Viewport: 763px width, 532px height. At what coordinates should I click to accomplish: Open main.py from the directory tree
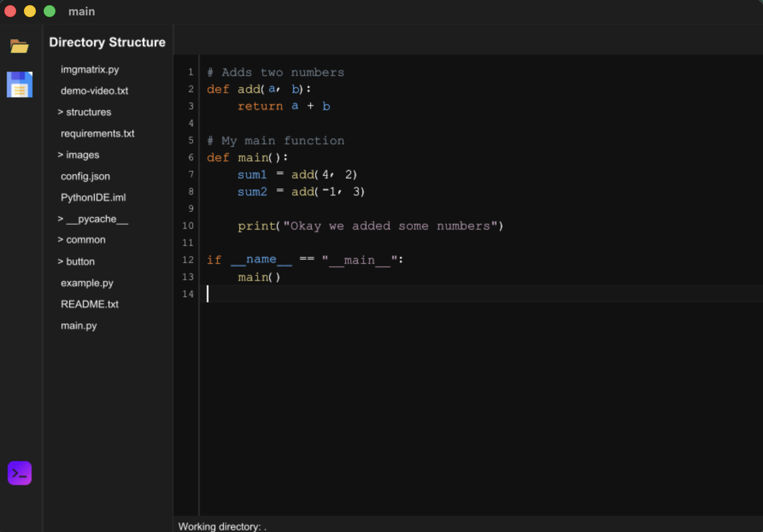point(79,325)
